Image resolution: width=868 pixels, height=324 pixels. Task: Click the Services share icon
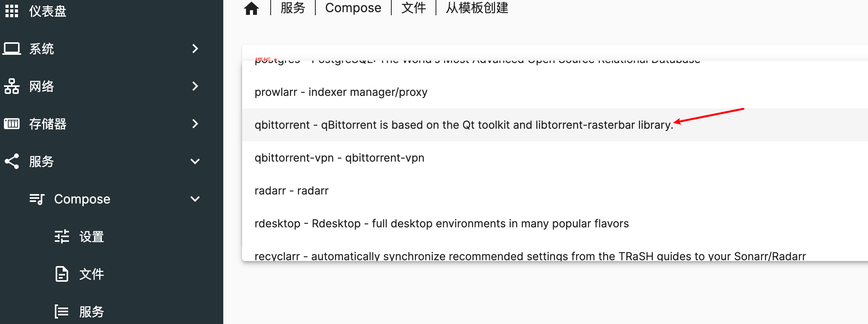pos(12,162)
